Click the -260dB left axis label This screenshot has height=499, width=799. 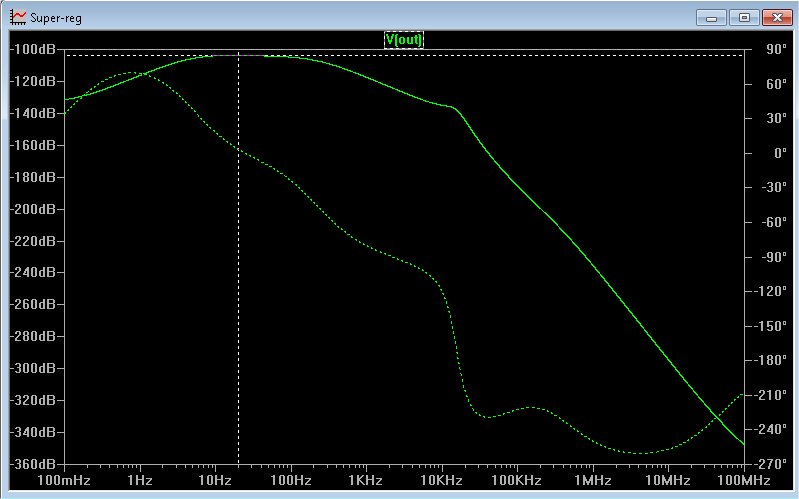pos(33,304)
